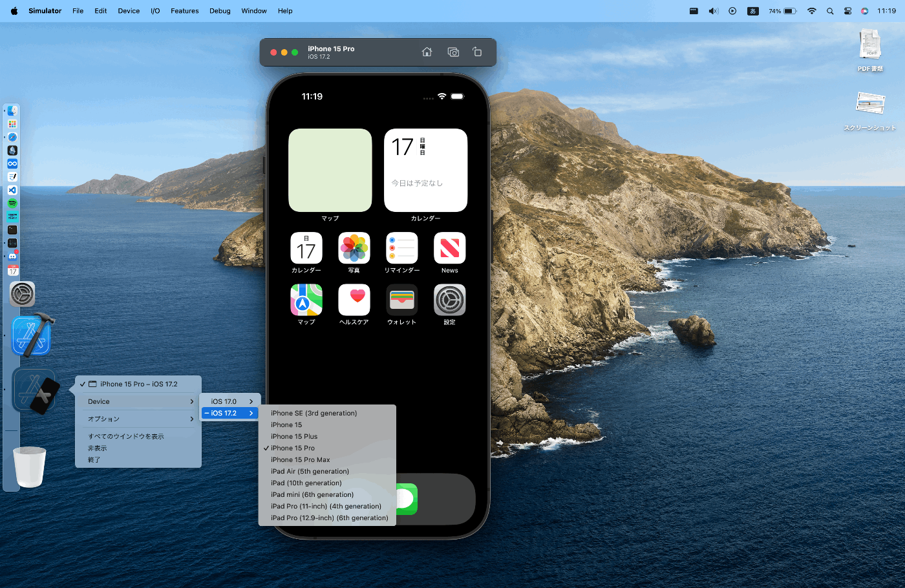Open the Health app with heart icon
The image size is (905, 588).
point(354,300)
